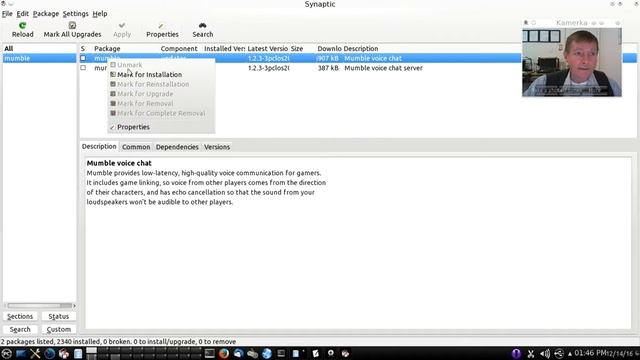Switch to the Description tab
The width and height of the screenshot is (640, 360).
click(99, 147)
